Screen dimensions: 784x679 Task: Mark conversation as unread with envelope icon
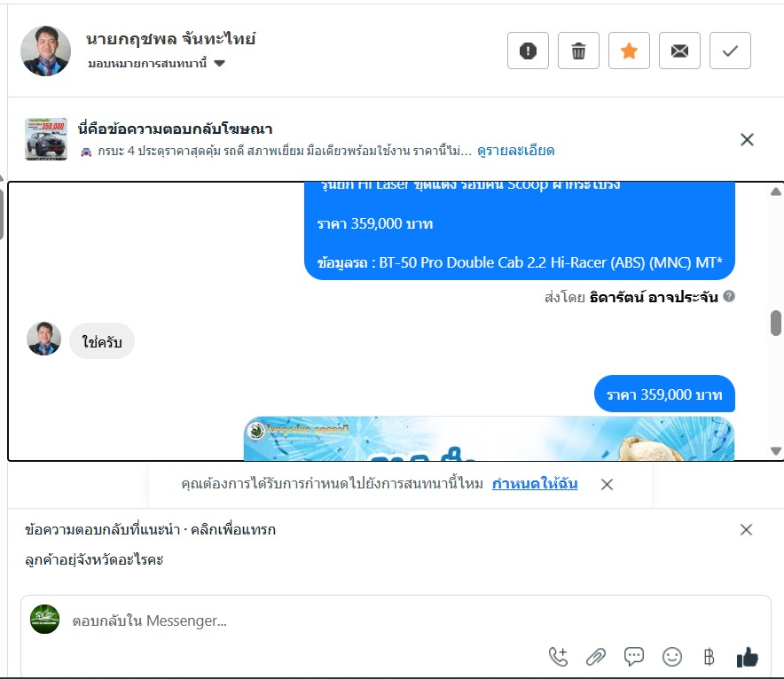point(679,51)
